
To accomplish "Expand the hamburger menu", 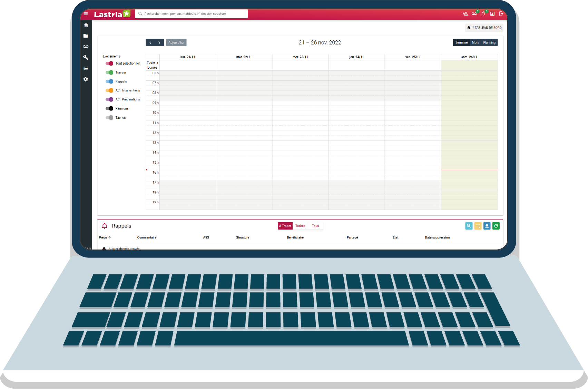I will point(86,14).
